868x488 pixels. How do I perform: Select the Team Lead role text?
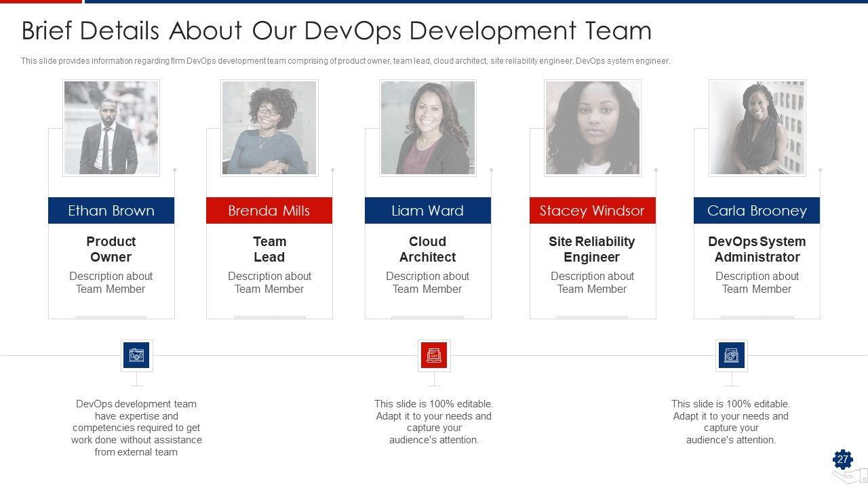(269, 249)
